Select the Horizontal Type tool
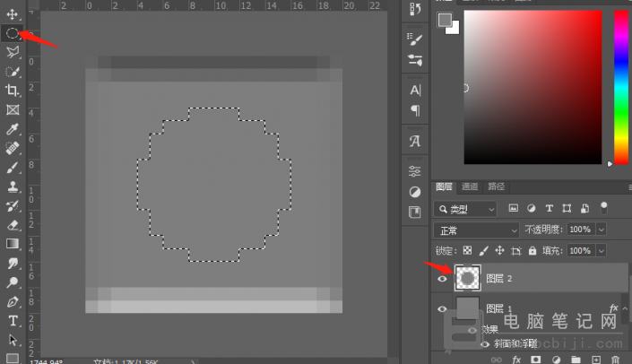 point(12,321)
